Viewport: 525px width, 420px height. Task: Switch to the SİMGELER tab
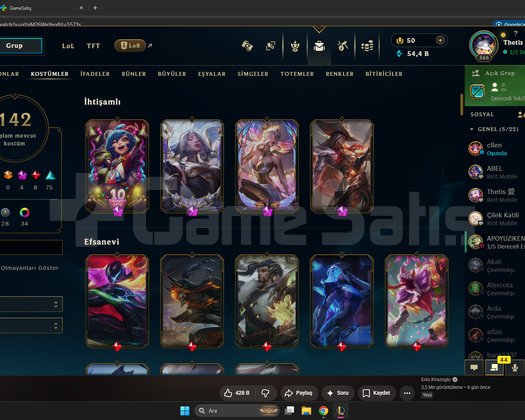point(253,74)
